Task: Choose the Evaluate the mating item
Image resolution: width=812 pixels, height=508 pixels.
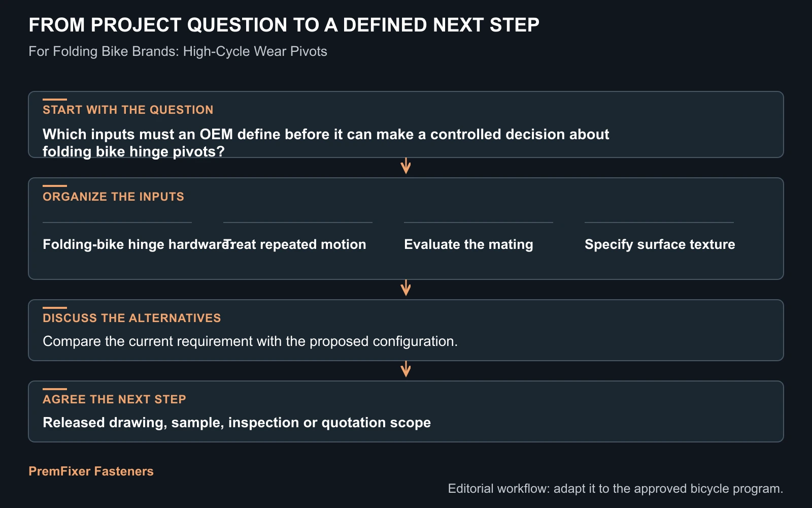Action: pos(468,244)
